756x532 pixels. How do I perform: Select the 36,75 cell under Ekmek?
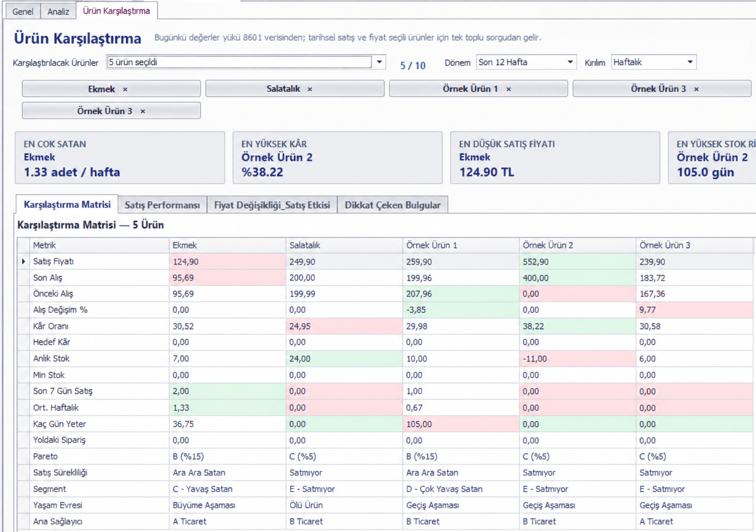tap(228, 424)
